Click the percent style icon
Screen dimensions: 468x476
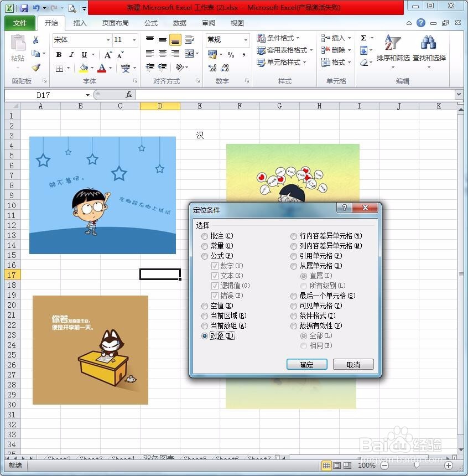[x=231, y=55]
